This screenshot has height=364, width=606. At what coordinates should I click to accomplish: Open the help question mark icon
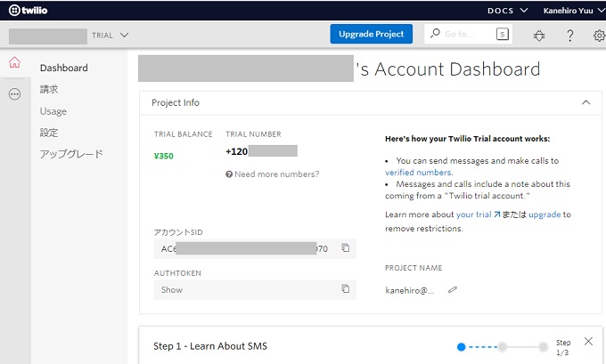[570, 36]
